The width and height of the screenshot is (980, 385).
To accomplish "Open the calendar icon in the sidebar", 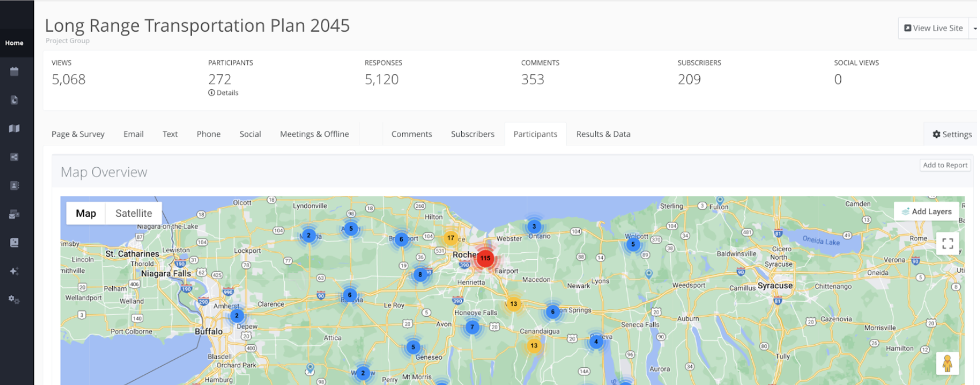I will click(14, 71).
